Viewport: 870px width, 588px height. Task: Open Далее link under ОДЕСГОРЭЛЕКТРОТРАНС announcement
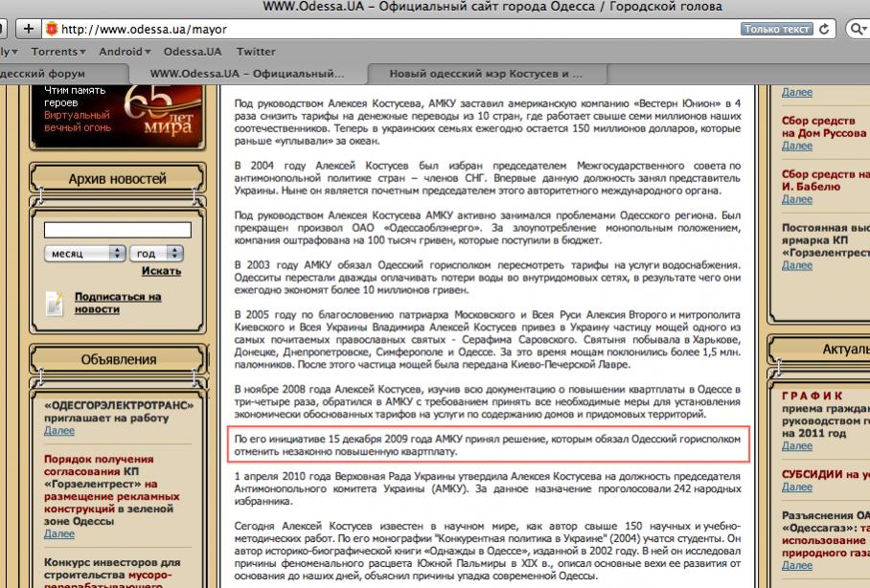pos(58,431)
